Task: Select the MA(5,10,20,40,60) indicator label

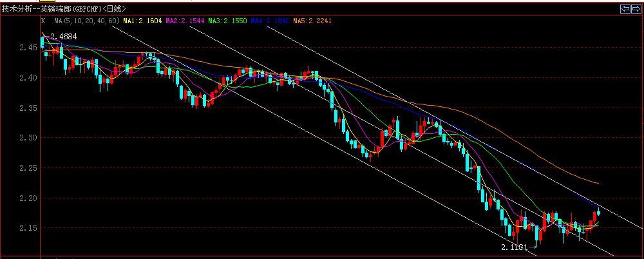Action: (x=87, y=21)
